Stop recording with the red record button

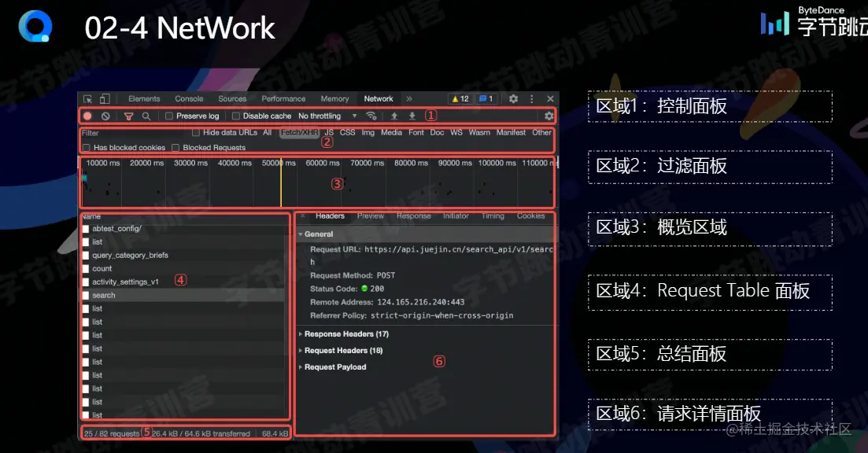tap(87, 116)
